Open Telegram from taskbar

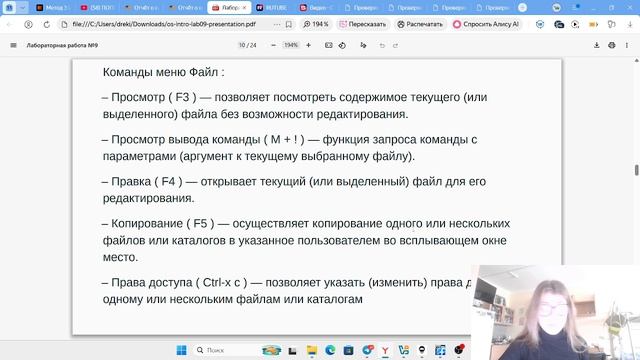coord(367,350)
